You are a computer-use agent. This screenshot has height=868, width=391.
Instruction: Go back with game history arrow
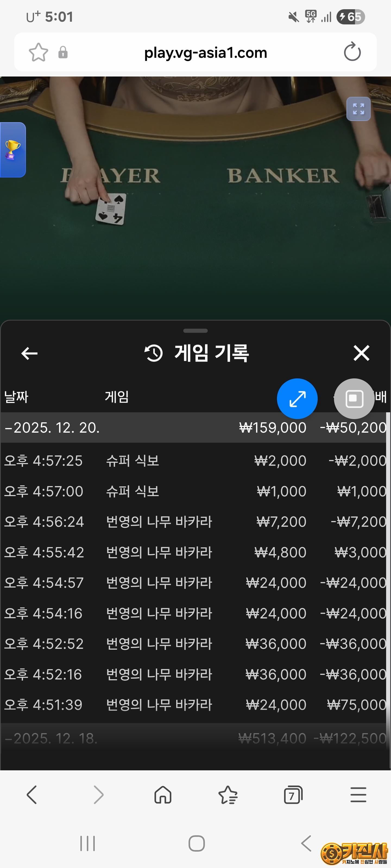pyautogui.click(x=29, y=353)
